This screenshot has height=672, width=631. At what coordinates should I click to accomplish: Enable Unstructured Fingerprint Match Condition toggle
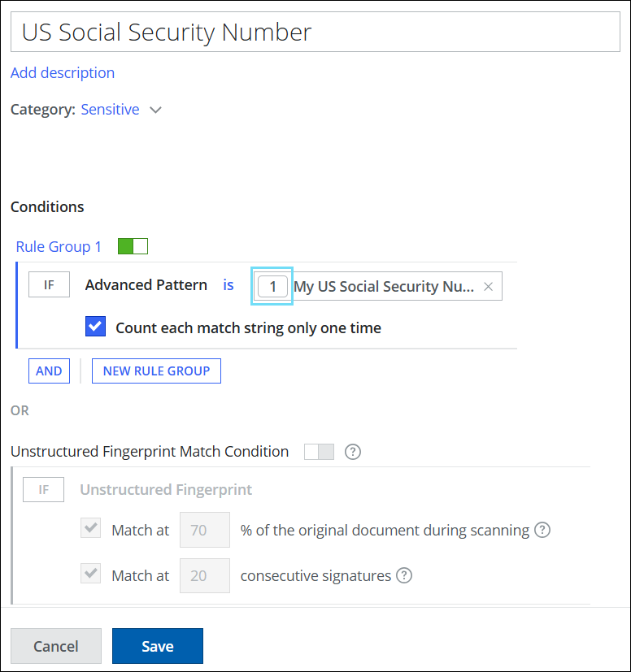click(x=319, y=452)
